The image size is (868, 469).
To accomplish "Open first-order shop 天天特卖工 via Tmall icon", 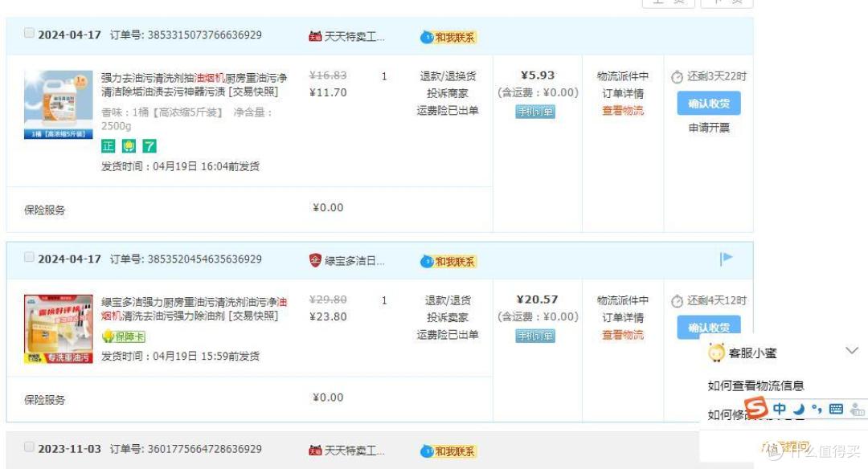I will tap(315, 36).
